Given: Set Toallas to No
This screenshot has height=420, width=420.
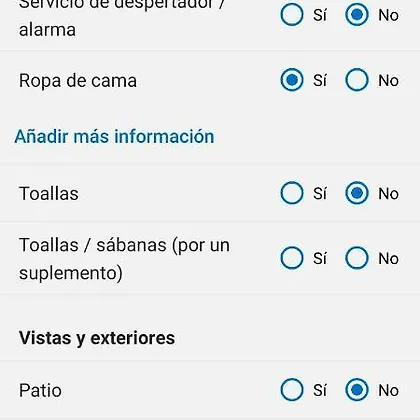Looking at the screenshot, I should pyautogui.click(x=357, y=193).
